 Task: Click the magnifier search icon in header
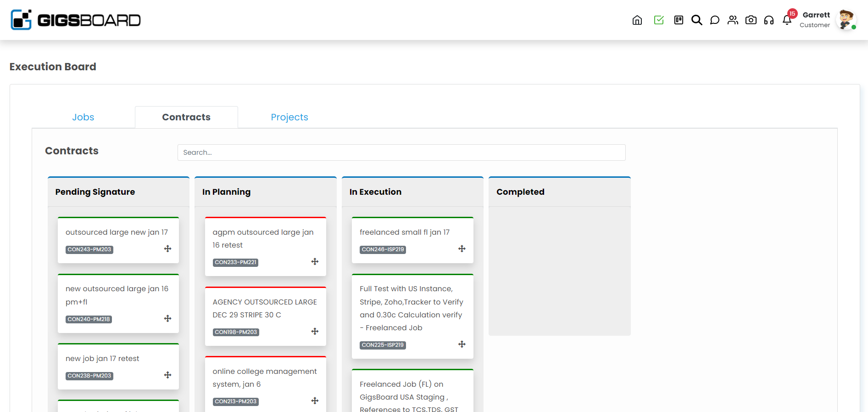click(696, 20)
